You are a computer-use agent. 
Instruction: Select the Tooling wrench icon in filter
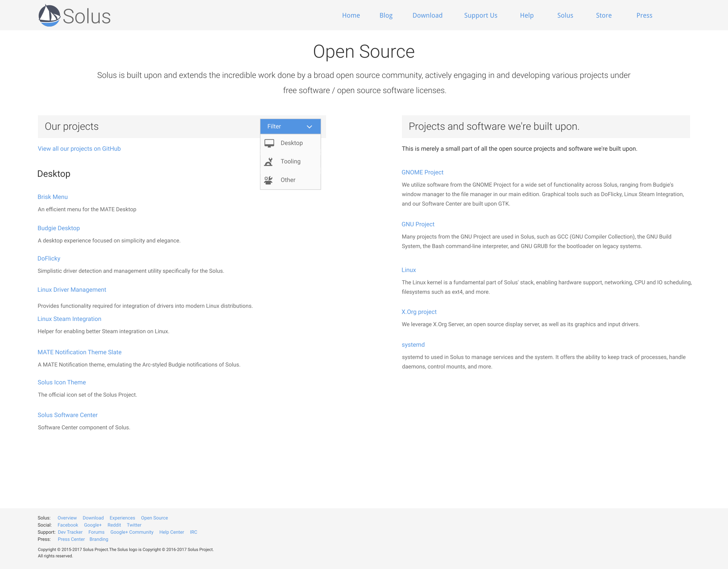[x=269, y=162]
